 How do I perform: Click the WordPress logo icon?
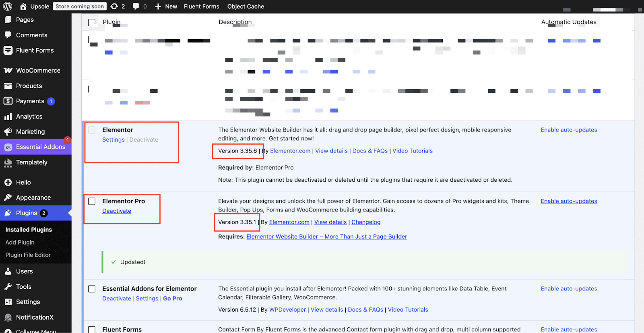(8, 6)
